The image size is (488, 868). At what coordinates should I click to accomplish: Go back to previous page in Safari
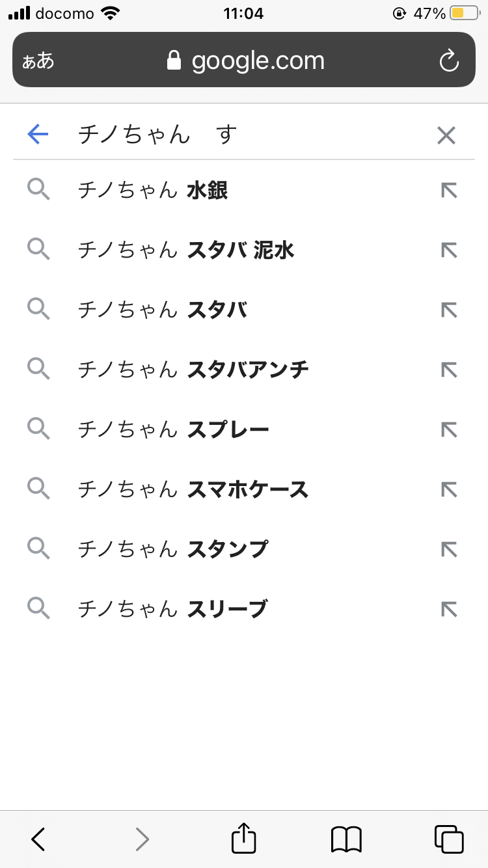pyautogui.click(x=38, y=838)
